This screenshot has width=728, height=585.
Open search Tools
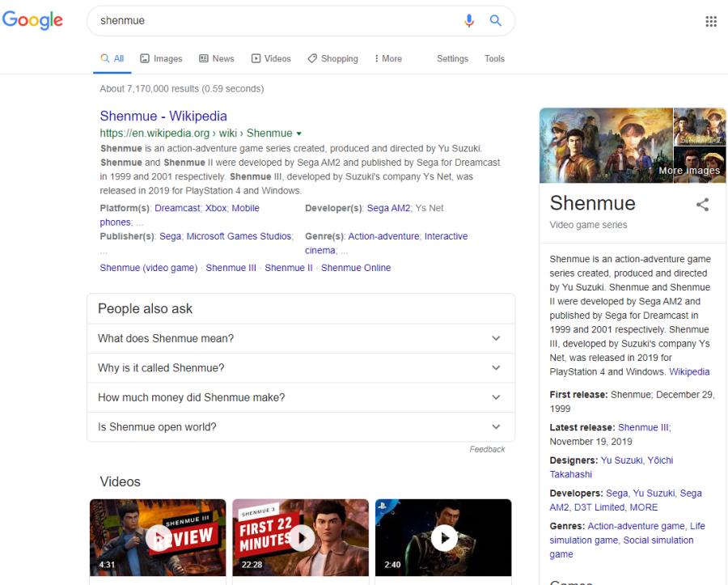[x=494, y=59]
